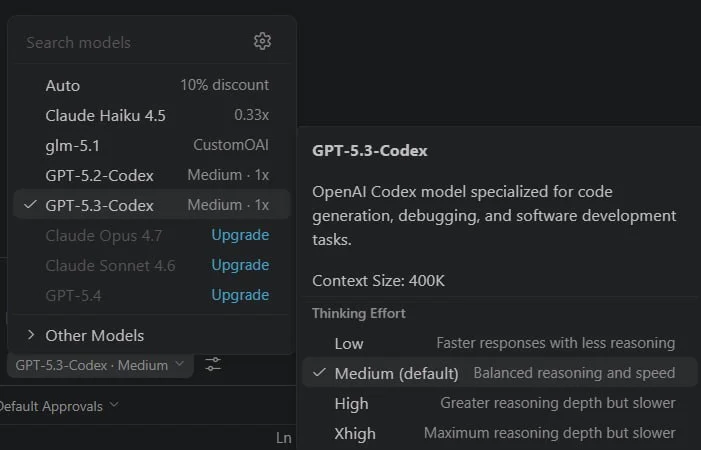Click the Medium · 1x label beside GPT-5.2-Codex
The width and height of the screenshot is (701, 450).
click(x=228, y=175)
